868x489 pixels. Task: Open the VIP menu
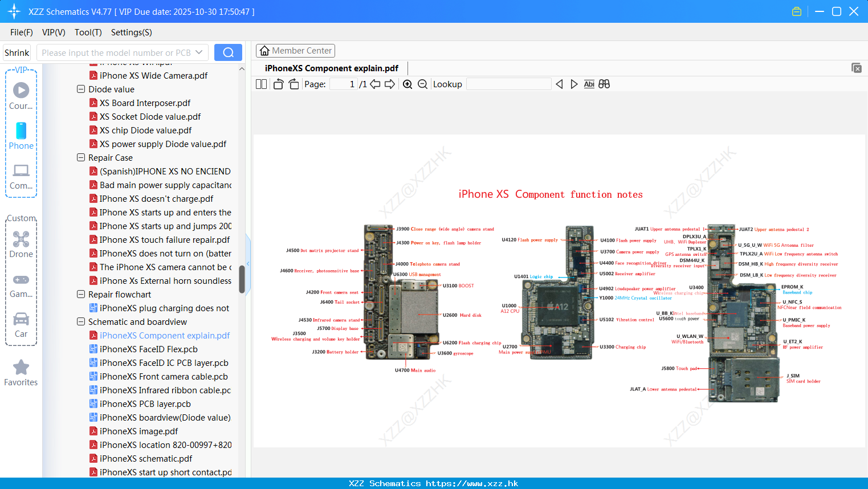[54, 32]
